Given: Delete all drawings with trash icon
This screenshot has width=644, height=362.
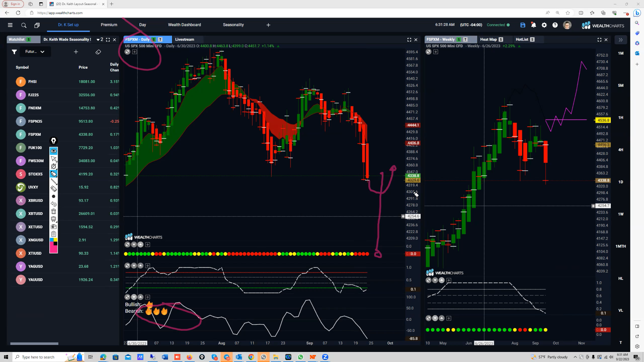Looking at the screenshot, I should tap(54, 211).
